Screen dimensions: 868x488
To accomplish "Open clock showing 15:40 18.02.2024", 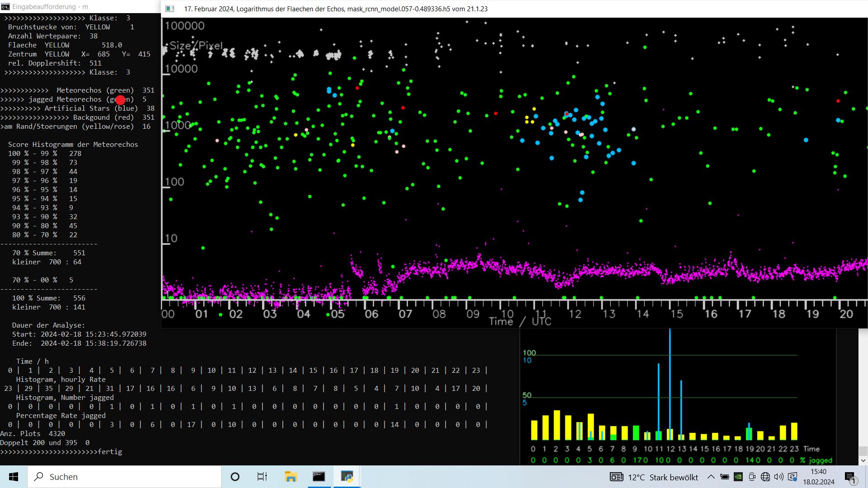I will (818, 477).
